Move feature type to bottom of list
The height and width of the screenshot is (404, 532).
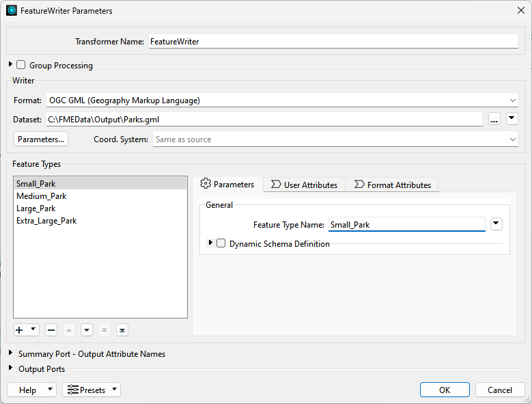[122, 330]
